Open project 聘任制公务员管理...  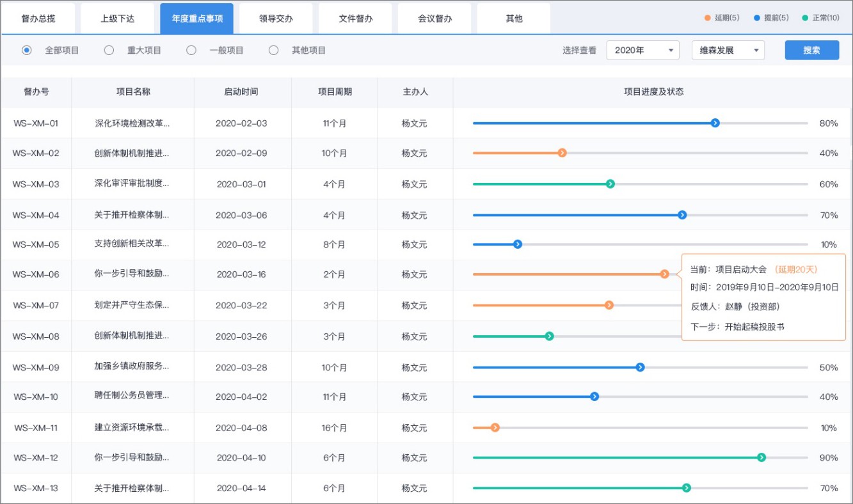pyautogui.click(x=132, y=396)
